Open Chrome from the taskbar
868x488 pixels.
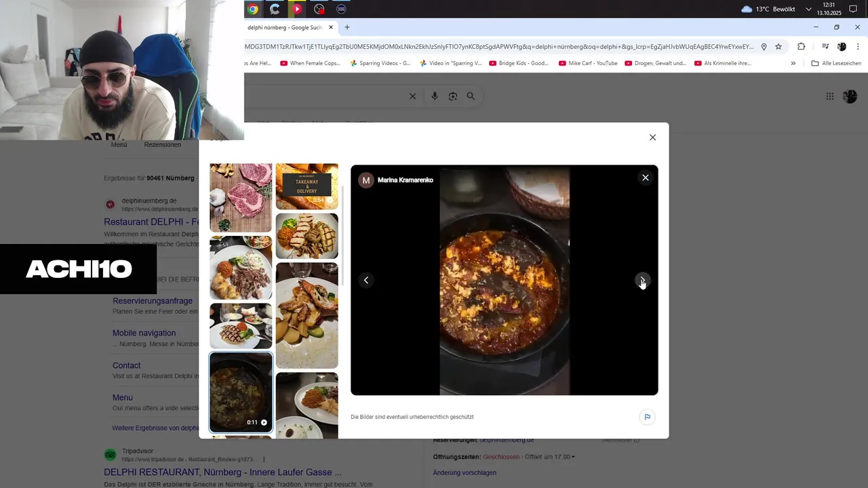pyautogui.click(x=253, y=9)
